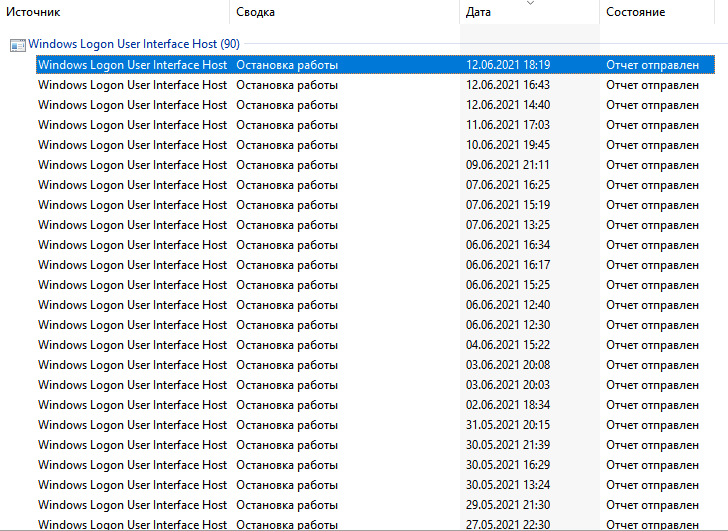Click the Windows Logon group icon
The image size is (728, 531).
click(18, 45)
